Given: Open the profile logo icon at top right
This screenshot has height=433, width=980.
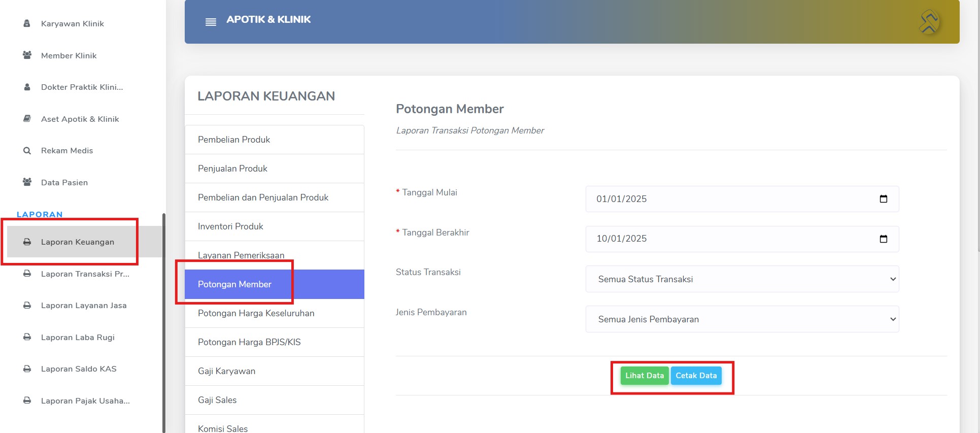Looking at the screenshot, I should coord(929,21).
